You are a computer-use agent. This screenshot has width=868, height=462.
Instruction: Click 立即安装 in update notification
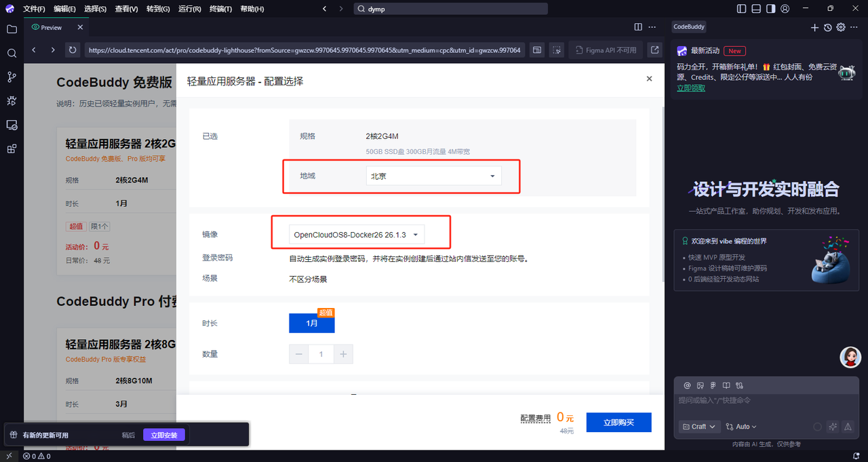coord(164,435)
